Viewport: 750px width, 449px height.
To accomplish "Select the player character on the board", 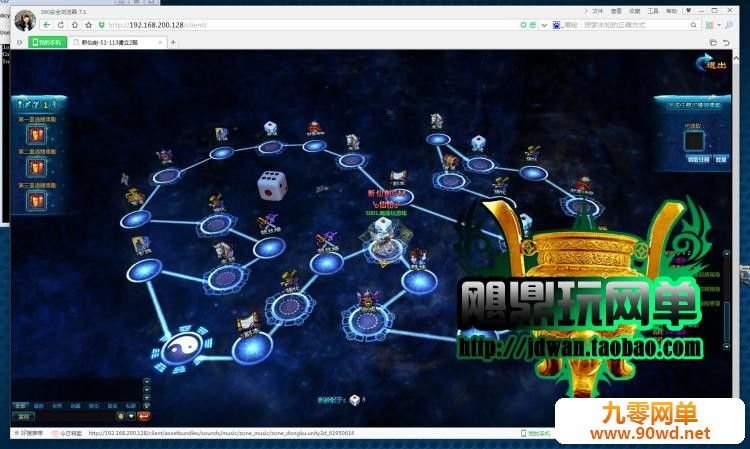I will click(386, 241).
